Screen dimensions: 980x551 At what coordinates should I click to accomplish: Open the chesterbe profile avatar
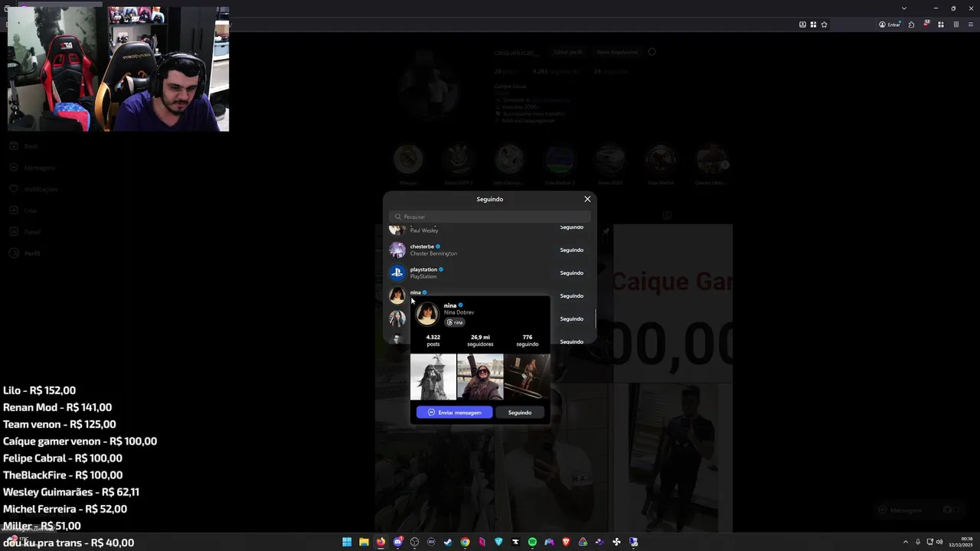click(397, 249)
